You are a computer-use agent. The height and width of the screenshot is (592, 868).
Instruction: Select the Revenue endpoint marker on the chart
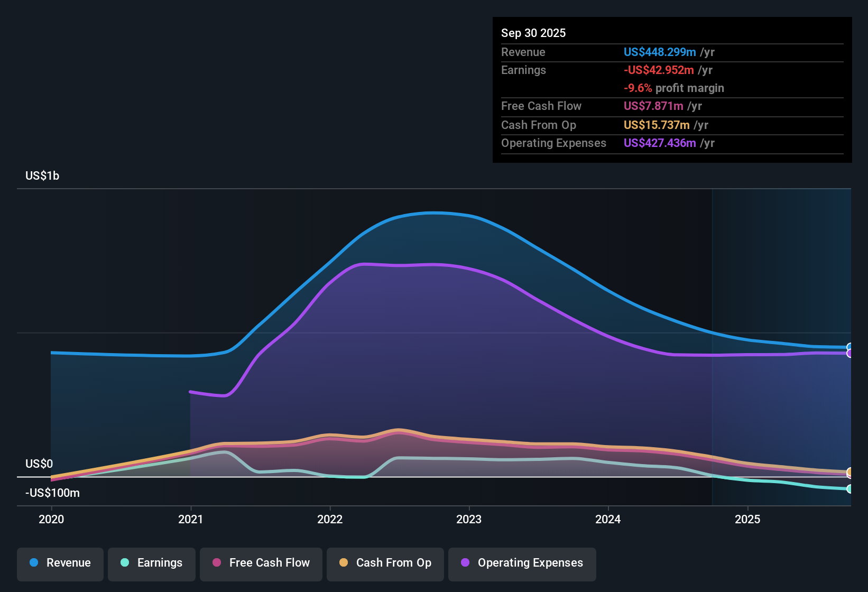[850, 347]
